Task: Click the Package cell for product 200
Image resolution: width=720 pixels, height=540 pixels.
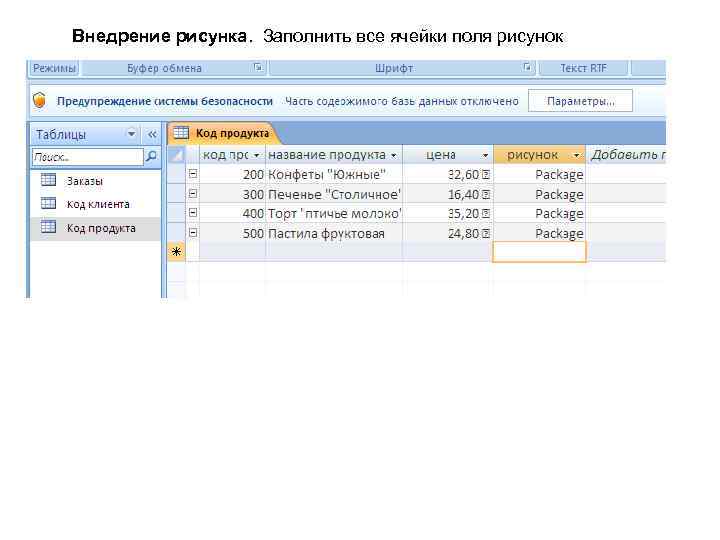Action: [x=540, y=174]
